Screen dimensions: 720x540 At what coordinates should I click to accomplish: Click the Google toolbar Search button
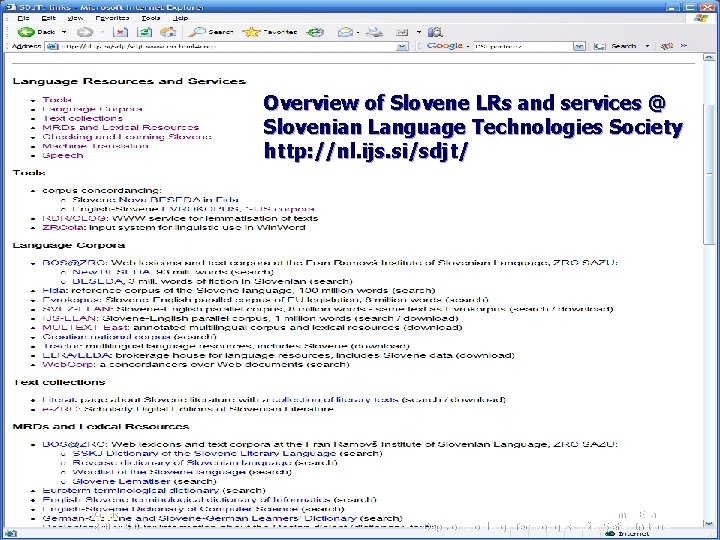(617, 46)
